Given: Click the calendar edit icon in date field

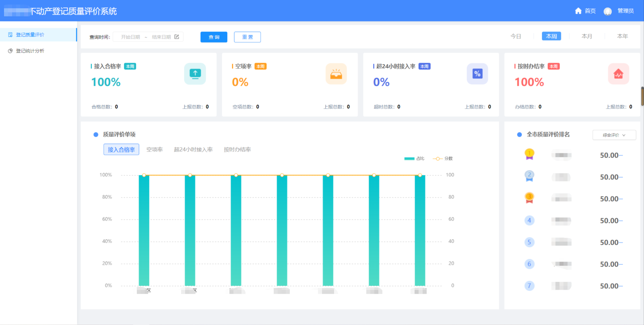Looking at the screenshot, I should (177, 37).
